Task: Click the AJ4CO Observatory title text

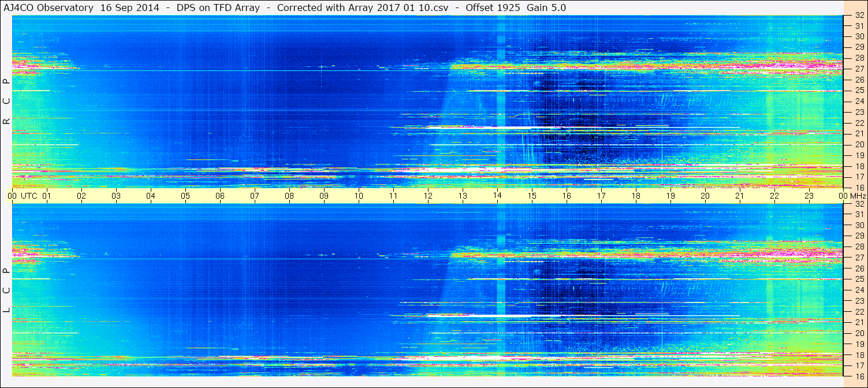Action: pyautogui.click(x=49, y=8)
